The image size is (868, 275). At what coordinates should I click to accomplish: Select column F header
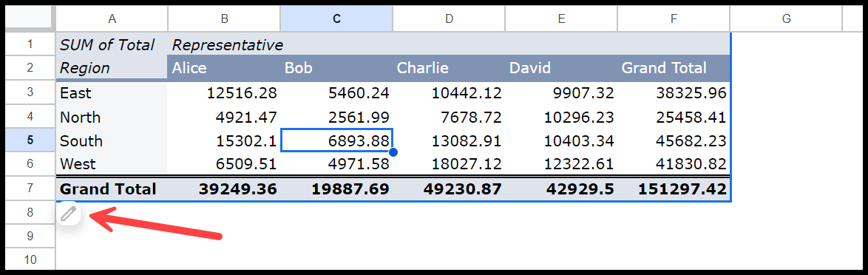coord(674,19)
